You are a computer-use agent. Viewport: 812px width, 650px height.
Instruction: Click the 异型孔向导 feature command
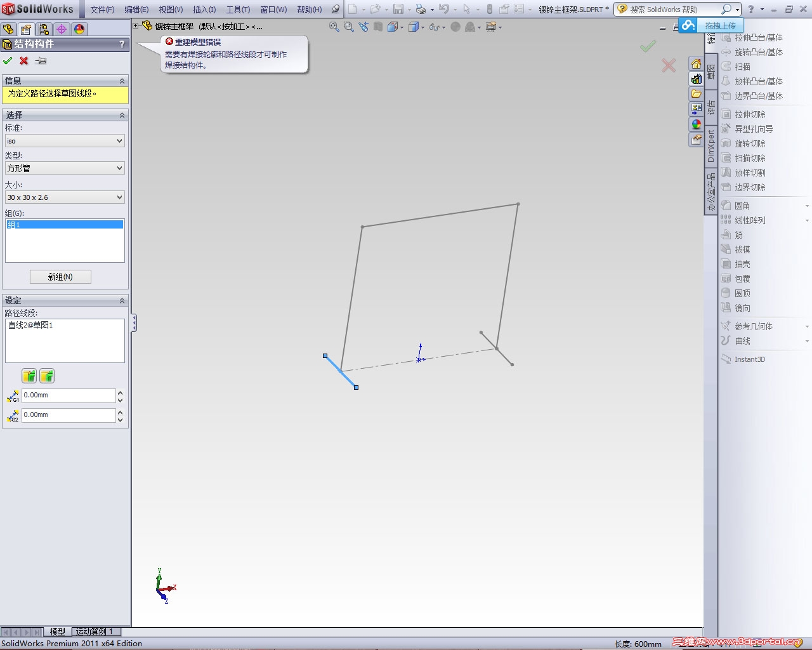click(x=747, y=129)
